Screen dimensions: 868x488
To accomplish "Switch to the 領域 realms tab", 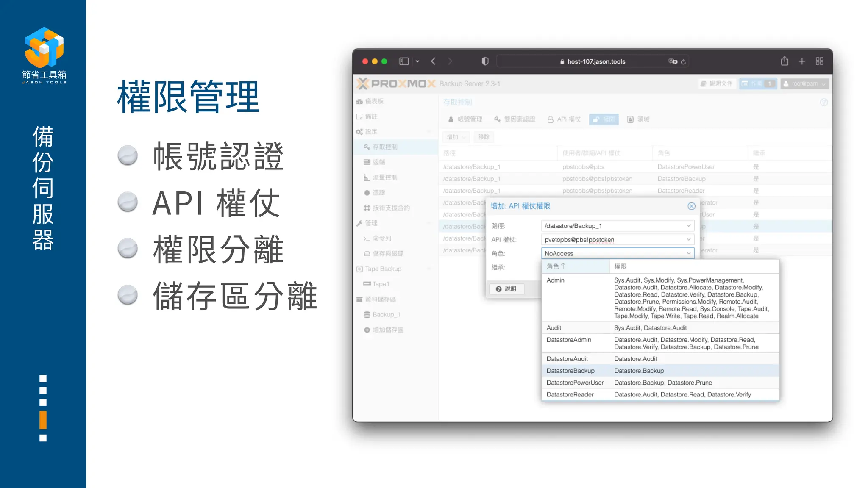I will coord(638,119).
